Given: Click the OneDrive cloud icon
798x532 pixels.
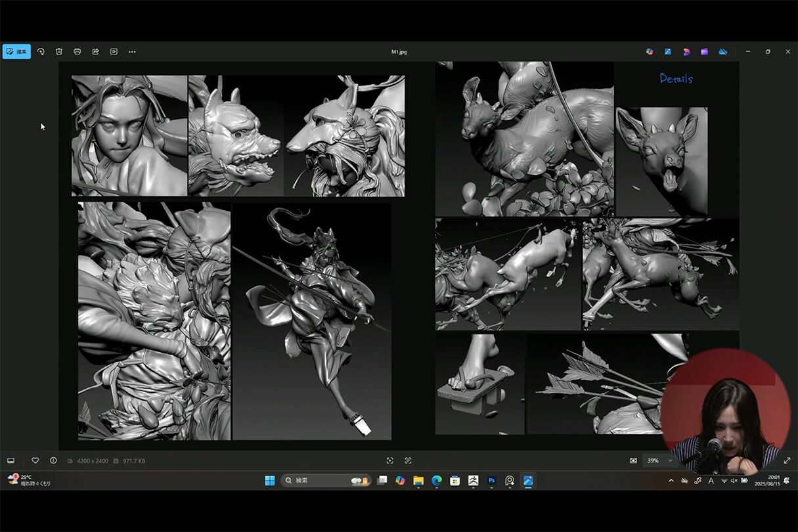Looking at the screenshot, I should [x=722, y=51].
